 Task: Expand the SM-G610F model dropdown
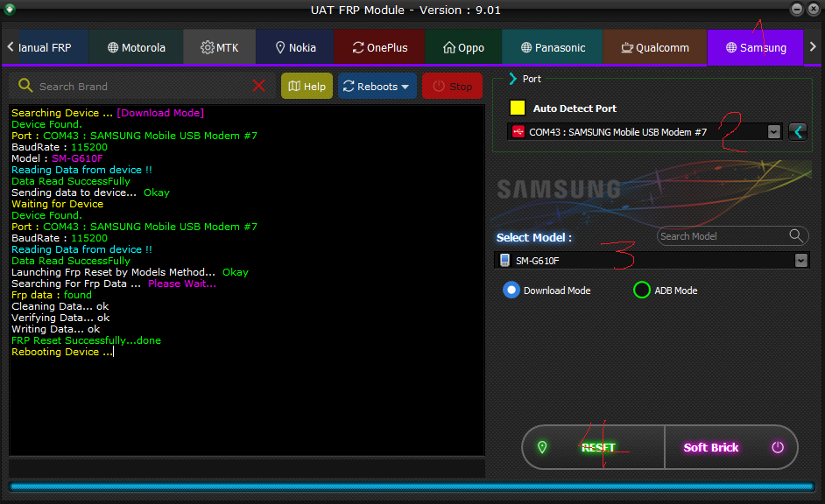pyautogui.click(x=800, y=260)
